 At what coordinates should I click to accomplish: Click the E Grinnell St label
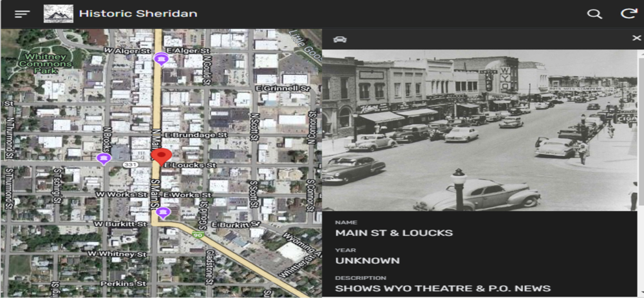pyautogui.click(x=282, y=88)
